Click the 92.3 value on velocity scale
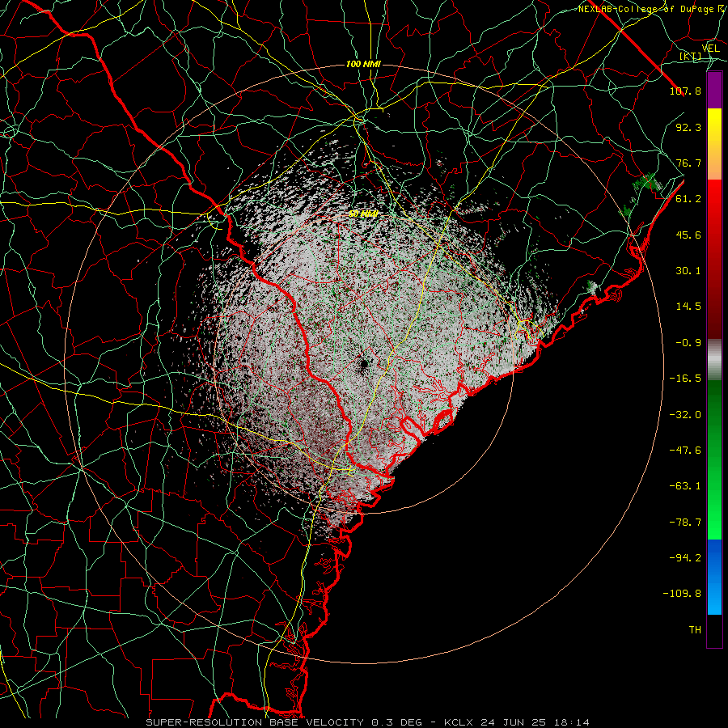The height and width of the screenshot is (728, 728). 688,127
